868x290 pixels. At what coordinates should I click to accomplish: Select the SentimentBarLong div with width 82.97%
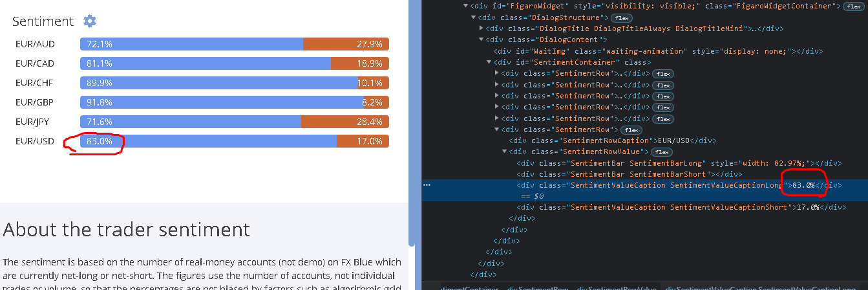(679, 163)
